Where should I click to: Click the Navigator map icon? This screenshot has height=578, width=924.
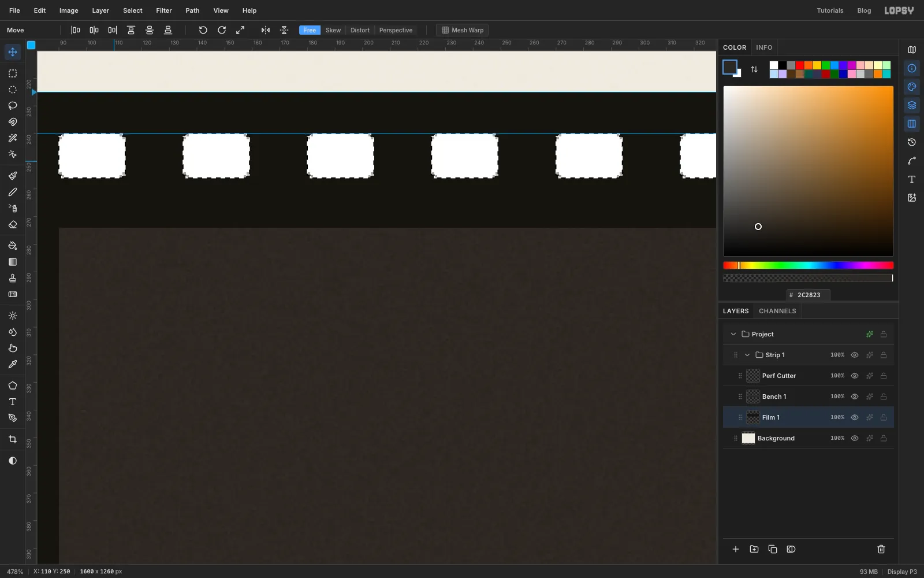click(912, 50)
